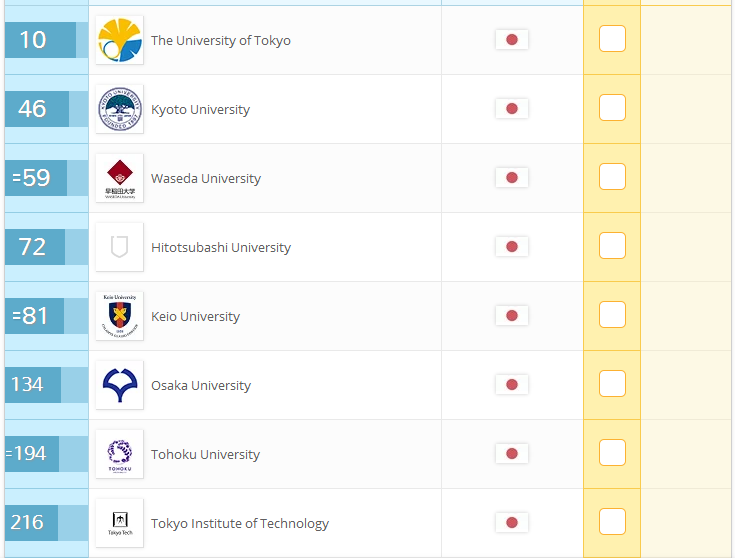This screenshot has height=558, width=735.
Task: Click the Keio University crest logo
Action: click(x=120, y=316)
